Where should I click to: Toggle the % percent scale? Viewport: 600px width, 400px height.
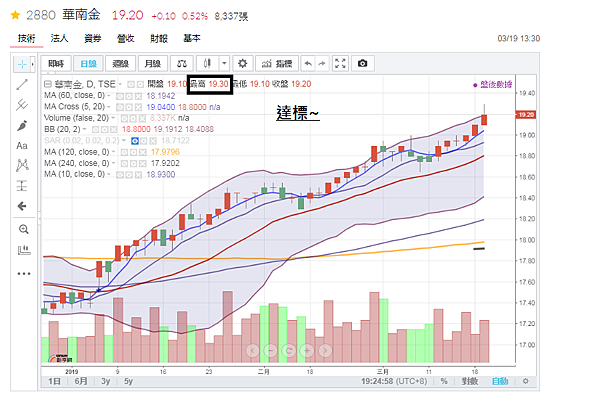[x=444, y=381]
